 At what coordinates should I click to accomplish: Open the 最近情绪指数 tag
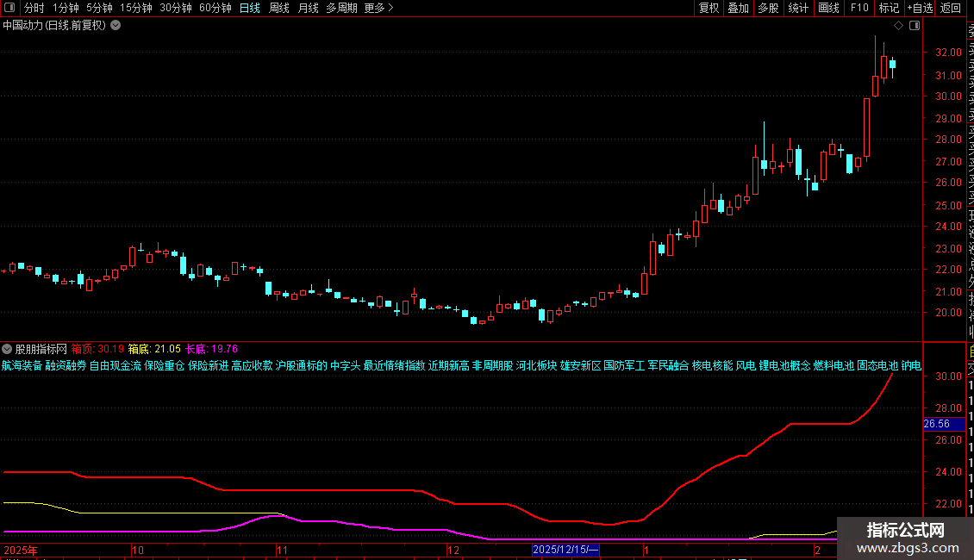pos(395,365)
